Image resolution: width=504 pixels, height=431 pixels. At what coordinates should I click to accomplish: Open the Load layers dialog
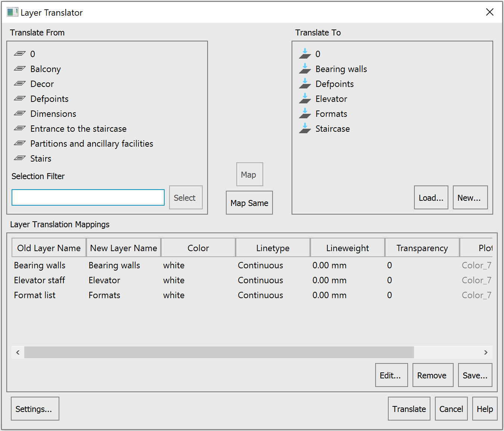coord(431,198)
